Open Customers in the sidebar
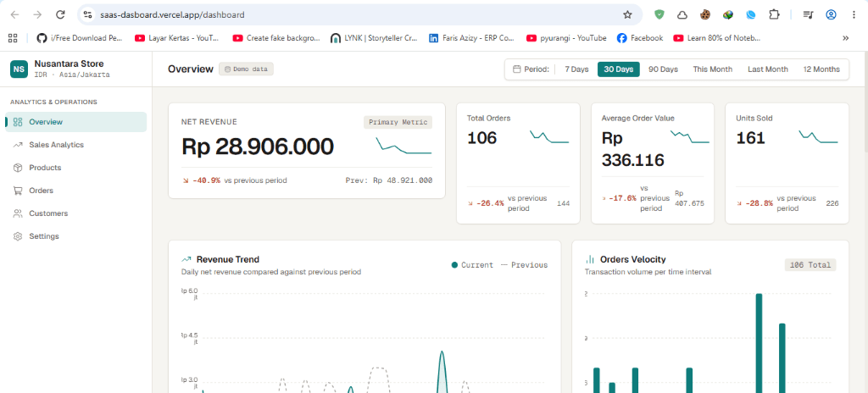This screenshot has height=393, width=868. (75, 213)
